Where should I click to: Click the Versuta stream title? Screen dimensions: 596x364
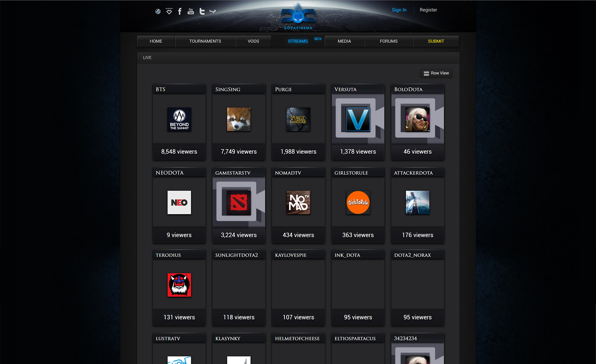tap(345, 89)
